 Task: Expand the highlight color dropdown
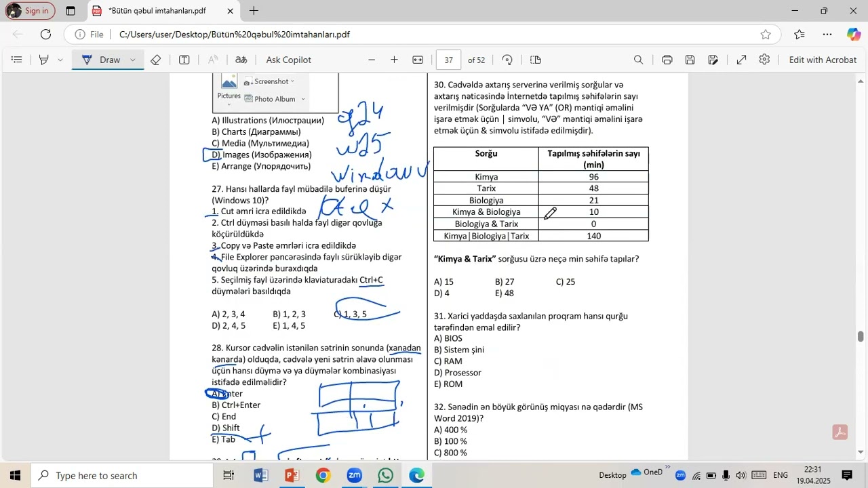click(60, 60)
